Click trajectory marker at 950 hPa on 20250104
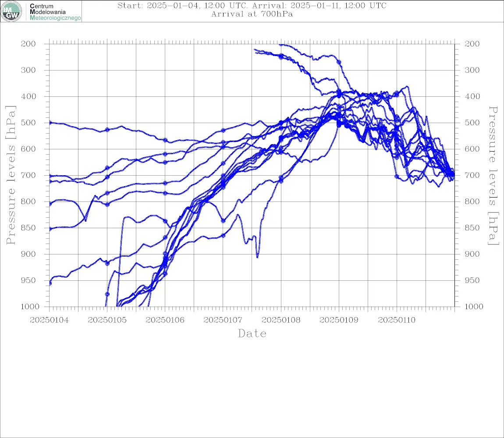The width and height of the screenshot is (504, 438). pos(50,283)
